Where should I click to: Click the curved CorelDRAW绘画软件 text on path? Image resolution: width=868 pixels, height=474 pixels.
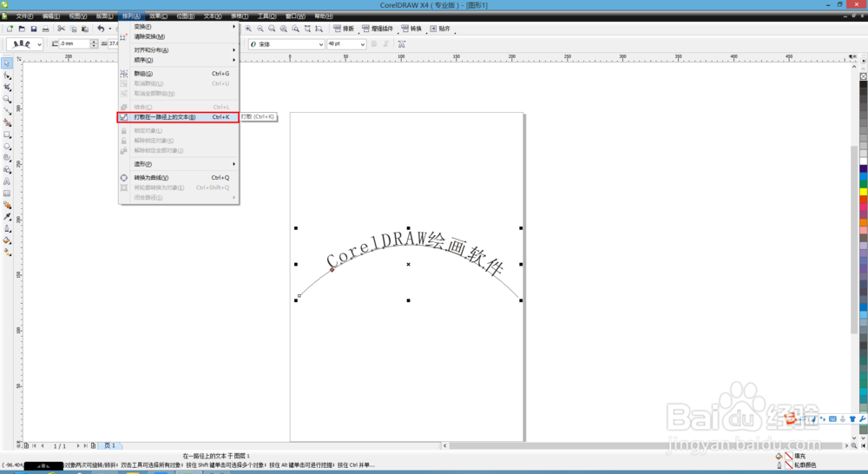(415, 252)
